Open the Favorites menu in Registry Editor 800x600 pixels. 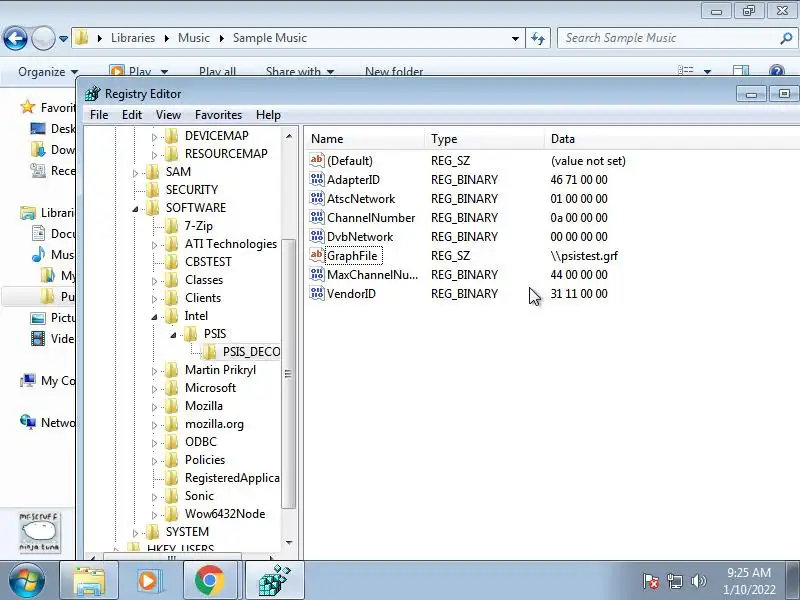(218, 115)
